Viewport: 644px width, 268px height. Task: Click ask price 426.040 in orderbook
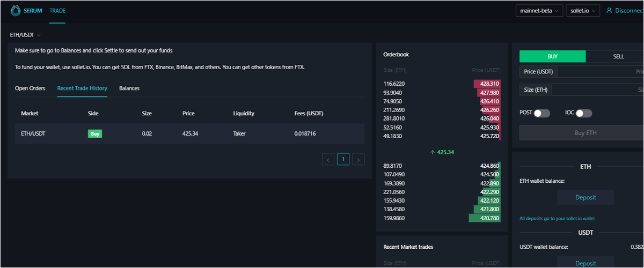click(490, 118)
